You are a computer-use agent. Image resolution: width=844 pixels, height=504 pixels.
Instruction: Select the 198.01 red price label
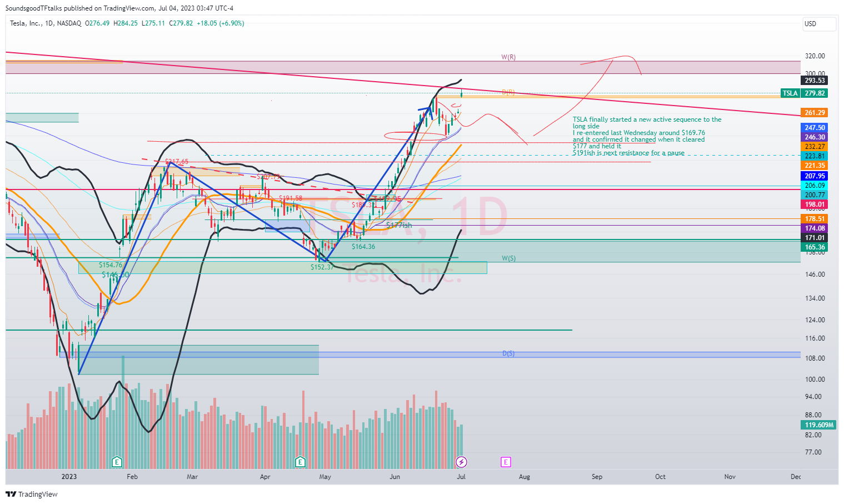click(x=815, y=204)
